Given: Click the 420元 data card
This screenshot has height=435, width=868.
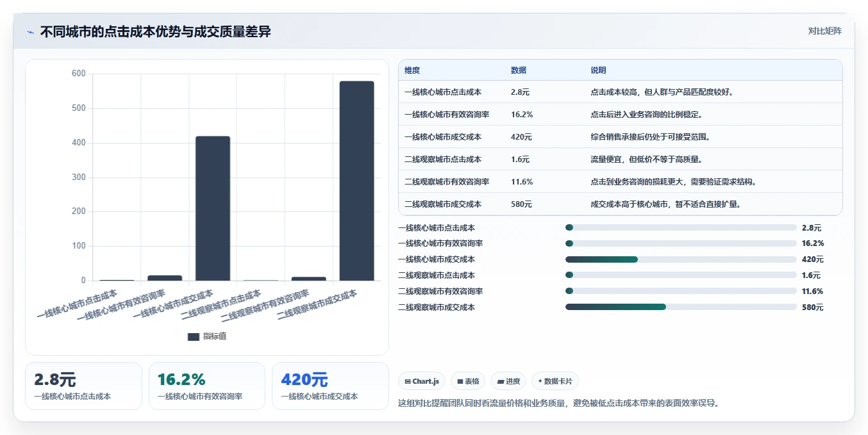Looking at the screenshot, I should click(x=330, y=386).
